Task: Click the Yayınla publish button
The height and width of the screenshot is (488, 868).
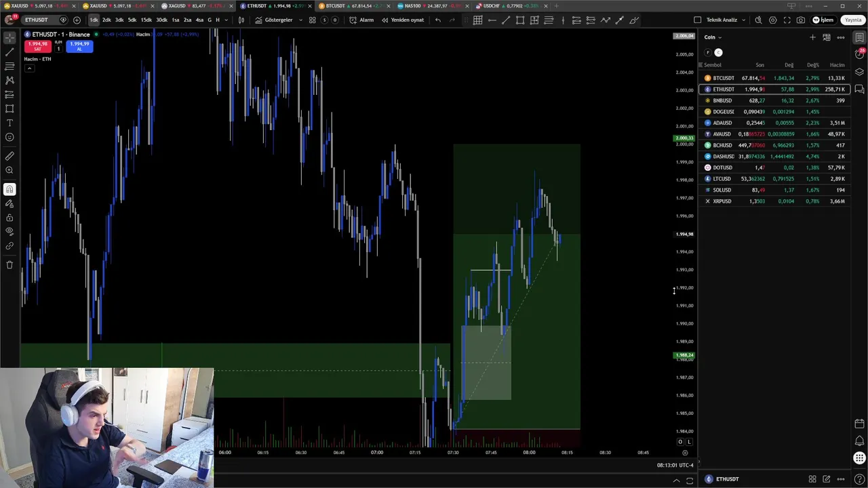Action: click(x=852, y=20)
